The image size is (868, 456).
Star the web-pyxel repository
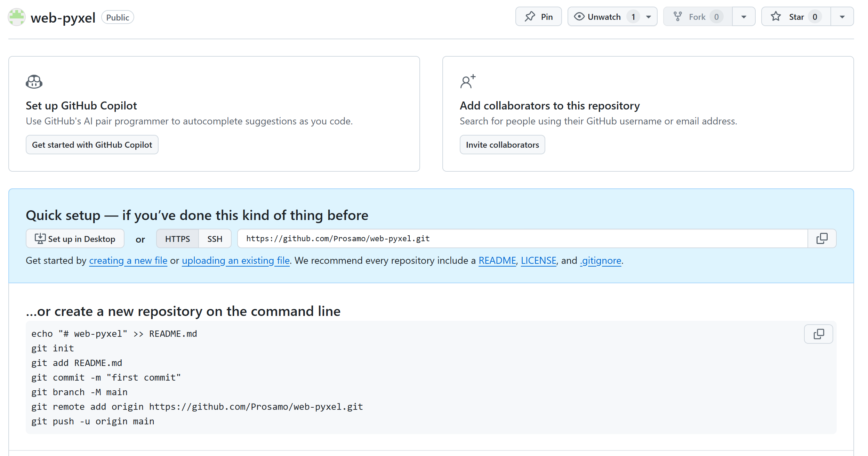click(796, 17)
